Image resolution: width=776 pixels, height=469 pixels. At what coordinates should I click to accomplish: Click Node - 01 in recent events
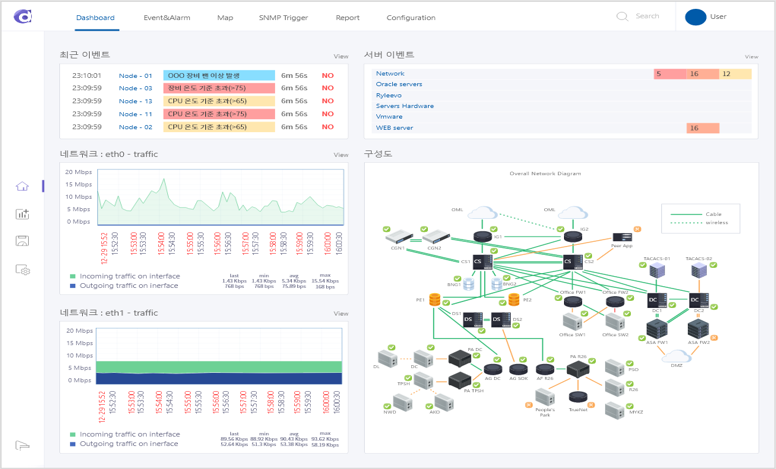135,75
